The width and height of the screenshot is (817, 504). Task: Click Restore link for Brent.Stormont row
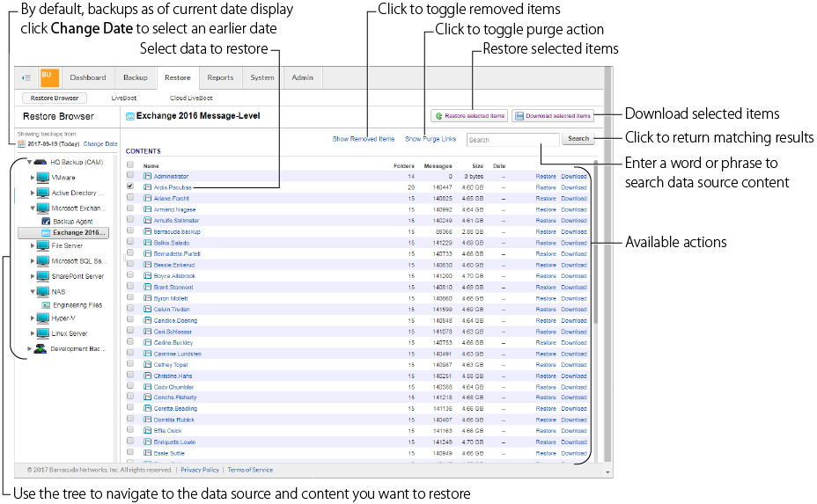(546, 288)
